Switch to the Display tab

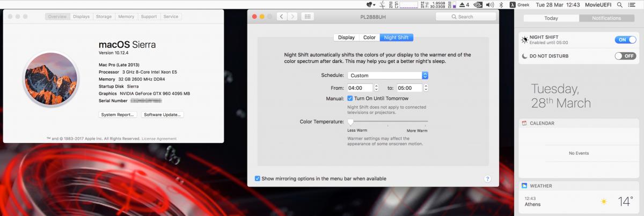(x=346, y=38)
